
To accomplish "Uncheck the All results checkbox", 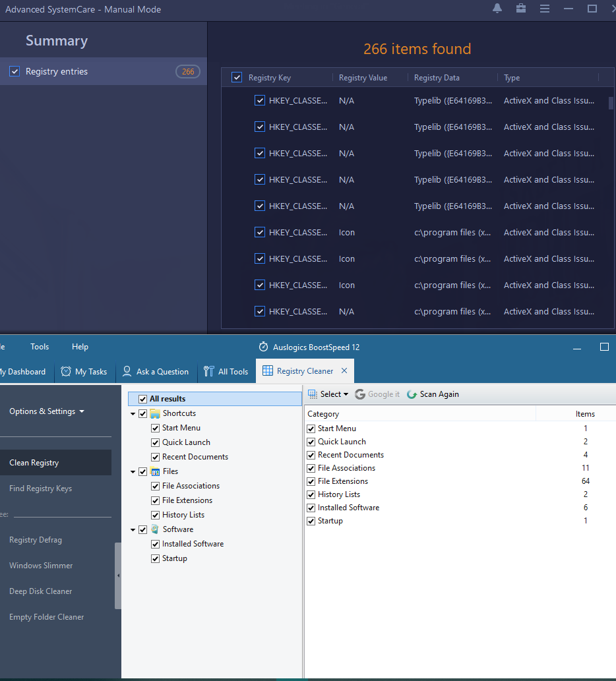I will click(142, 399).
